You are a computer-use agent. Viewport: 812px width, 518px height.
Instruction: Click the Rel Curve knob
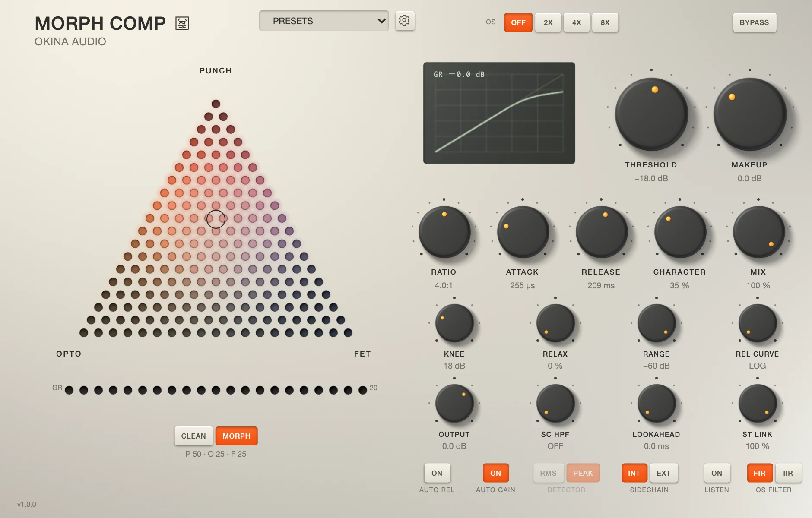click(x=758, y=323)
